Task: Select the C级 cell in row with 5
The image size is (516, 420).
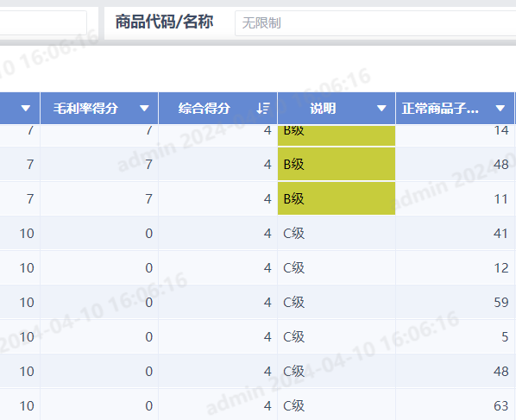Action: [x=337, y=337]
